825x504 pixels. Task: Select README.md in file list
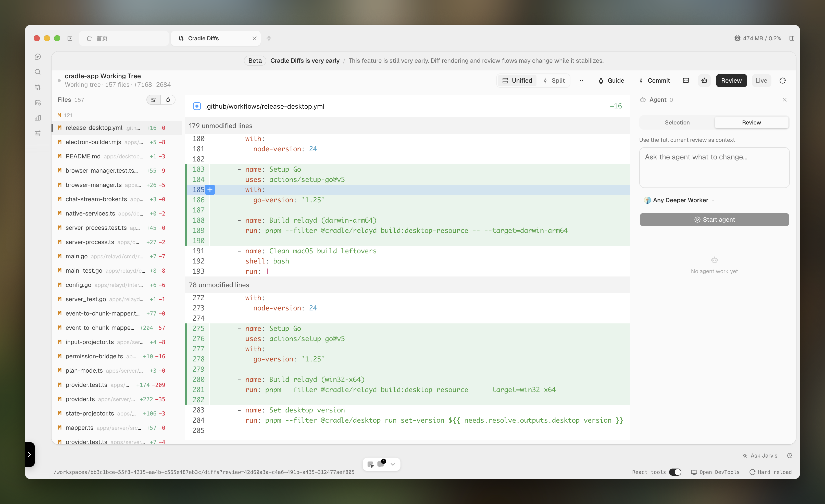(x=117, y=156)
